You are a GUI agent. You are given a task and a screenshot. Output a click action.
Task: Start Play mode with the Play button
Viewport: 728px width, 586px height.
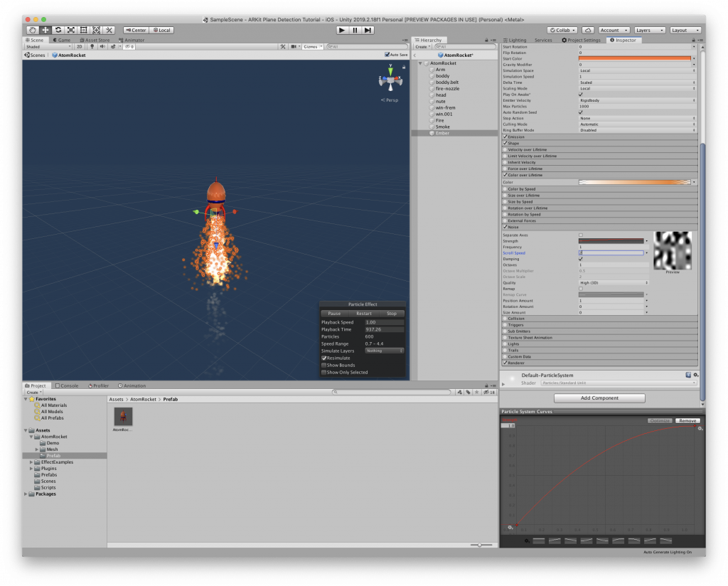coord(342,30)
